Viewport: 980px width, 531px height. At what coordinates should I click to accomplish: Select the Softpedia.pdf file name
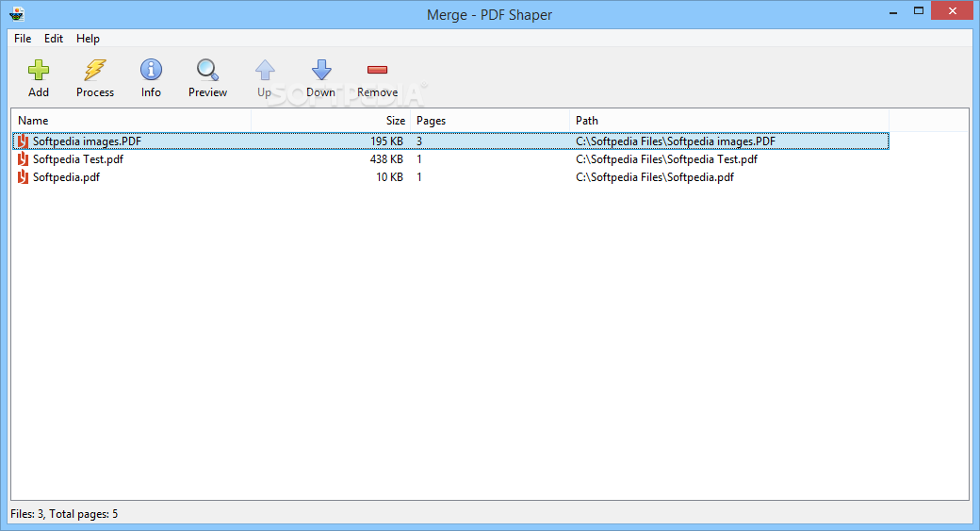tap(66, 177)
